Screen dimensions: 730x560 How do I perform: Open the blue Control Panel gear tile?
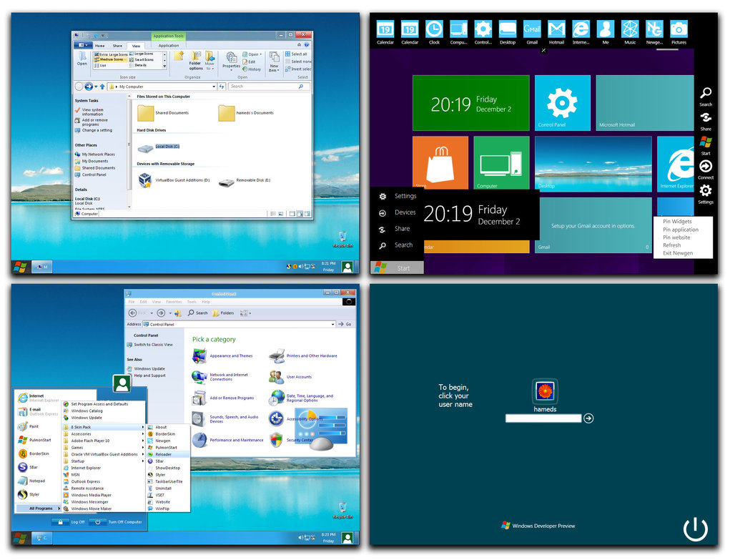point(563,103)
